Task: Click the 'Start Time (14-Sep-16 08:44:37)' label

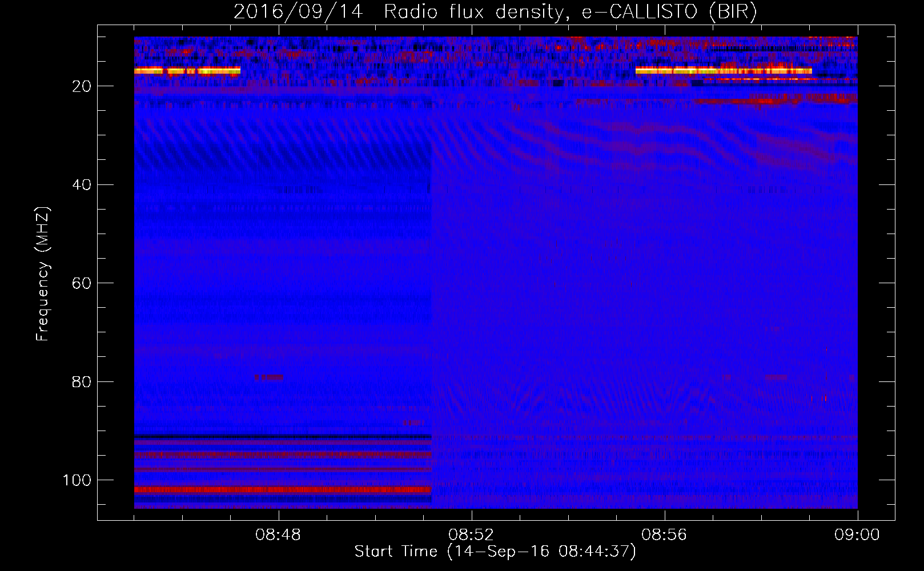Action: 495,552
